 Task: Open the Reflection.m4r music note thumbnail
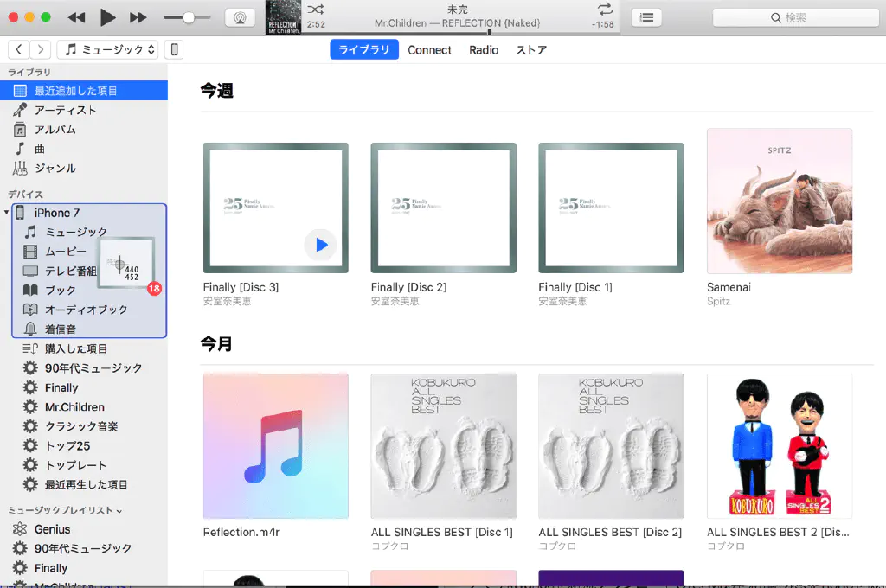(276, 445)
